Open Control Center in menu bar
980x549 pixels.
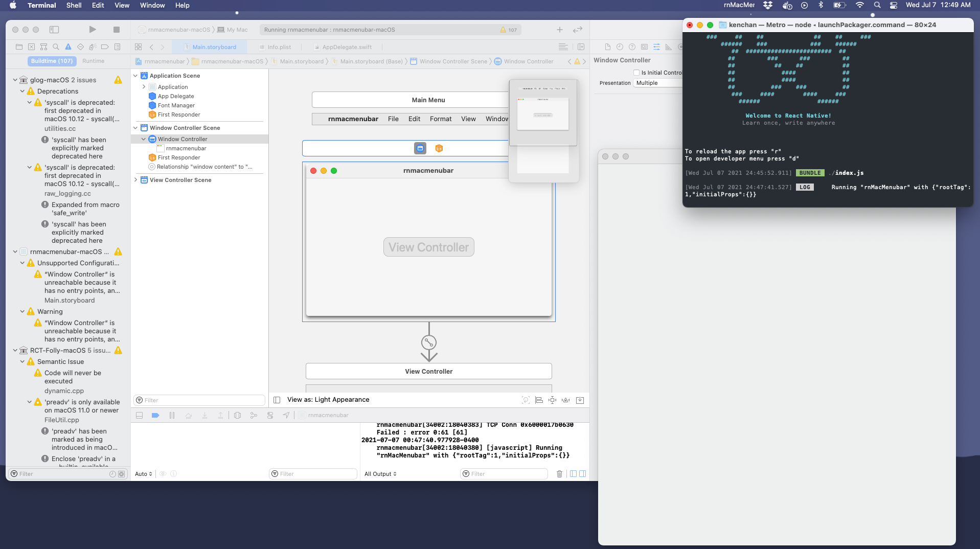tap(894, 5)
